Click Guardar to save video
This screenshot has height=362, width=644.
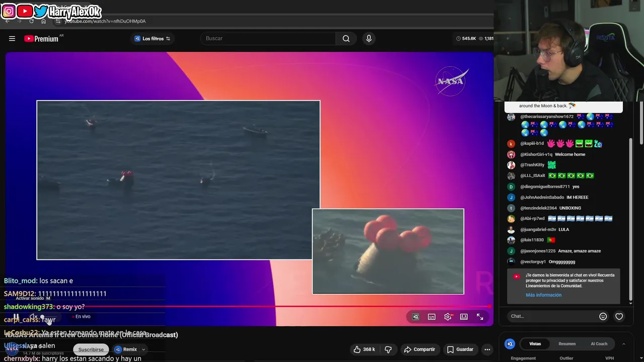click(x=460, y=349)
